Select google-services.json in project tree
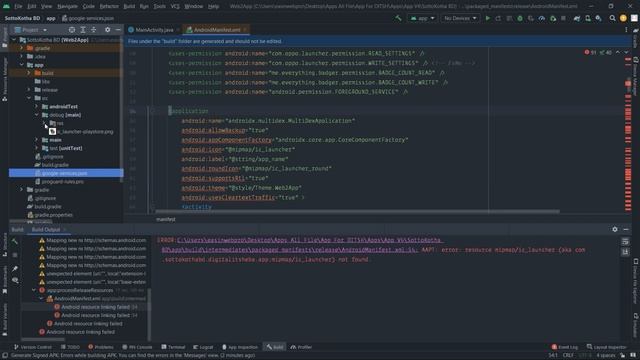The height and width of the screenshot is (360, 640). (66, 173)
